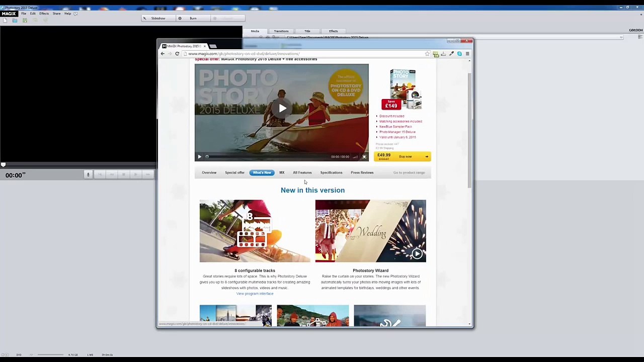This screenshot has height=362, width=644.
Task: Switch to the Media tab in Media Pool
Action: pos(255,31)
